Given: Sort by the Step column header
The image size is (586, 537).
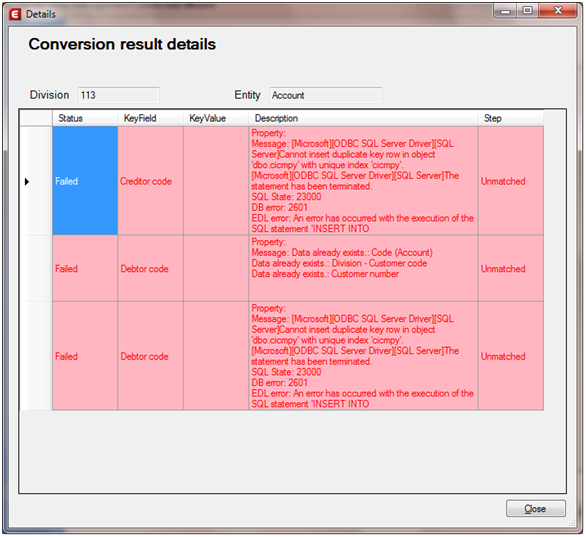Looking at the screenshot, I should point(511,118).
